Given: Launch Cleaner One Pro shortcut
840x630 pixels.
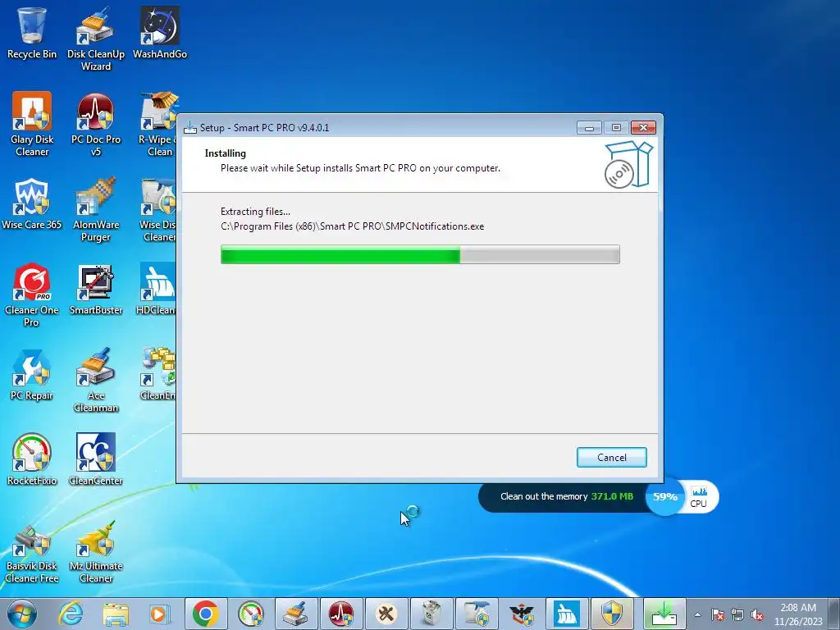Looking at the screenshot, I should (32, 295).
